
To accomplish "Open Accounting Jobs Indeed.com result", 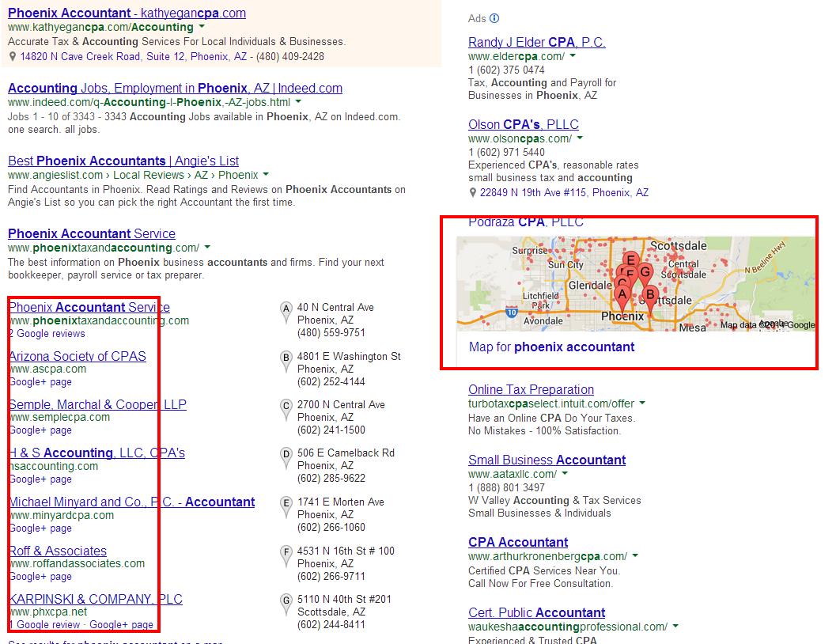I will (x=175, y=88).
